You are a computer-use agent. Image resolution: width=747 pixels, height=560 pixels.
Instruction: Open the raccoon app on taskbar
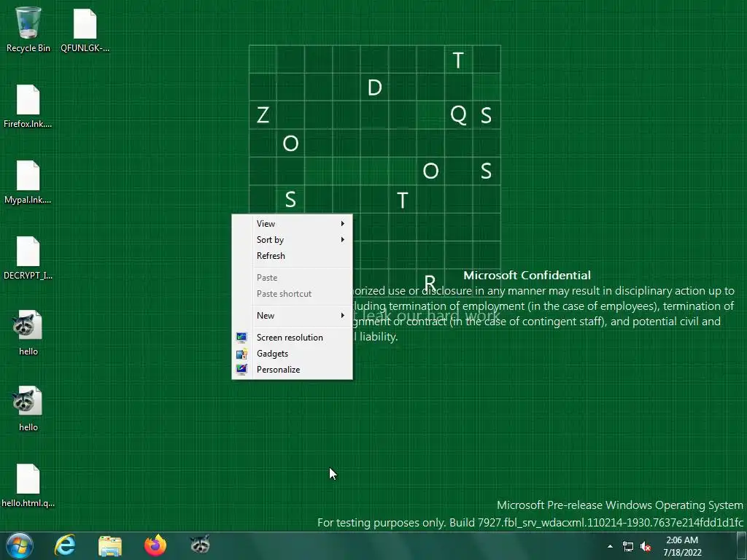[200, 544]
